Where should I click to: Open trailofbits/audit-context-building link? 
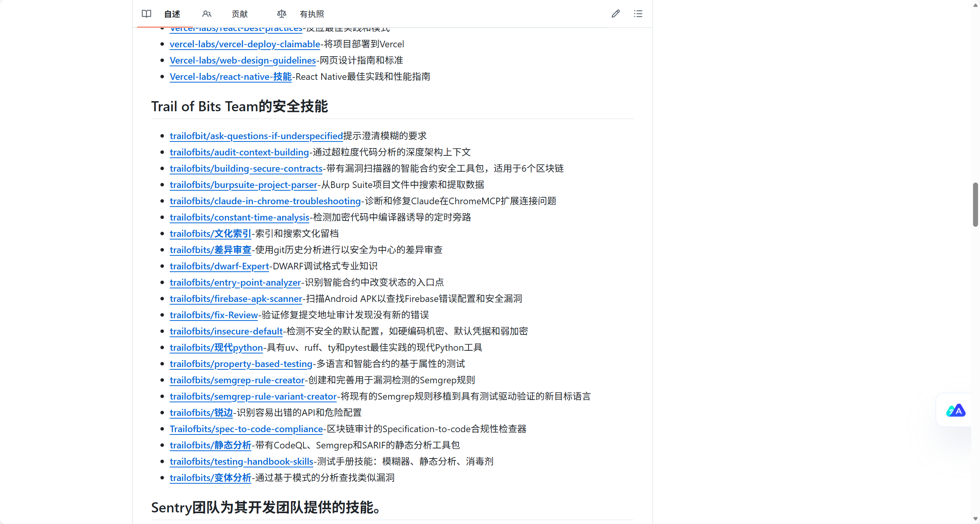coord(239,152)
